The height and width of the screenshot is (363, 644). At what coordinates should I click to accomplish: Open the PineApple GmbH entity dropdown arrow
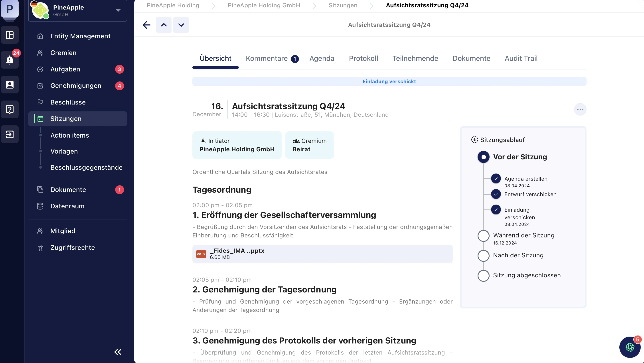point(118,10)
